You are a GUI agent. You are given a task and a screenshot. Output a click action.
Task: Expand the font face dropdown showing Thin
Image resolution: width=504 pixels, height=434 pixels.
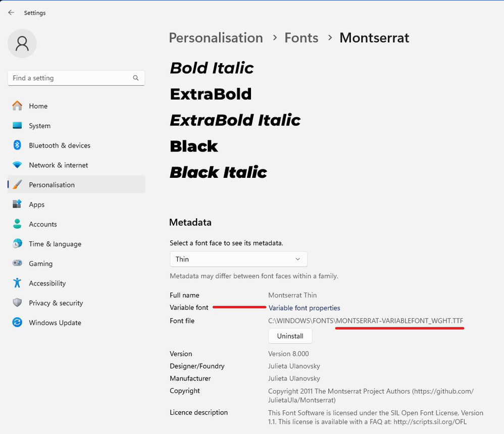pos(238,259)
